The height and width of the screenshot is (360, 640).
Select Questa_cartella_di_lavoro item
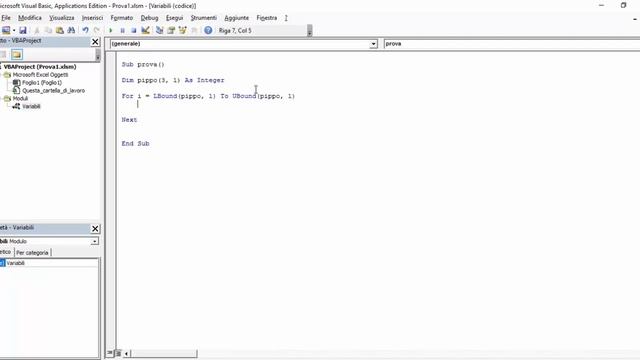click(x=53, y=91)
